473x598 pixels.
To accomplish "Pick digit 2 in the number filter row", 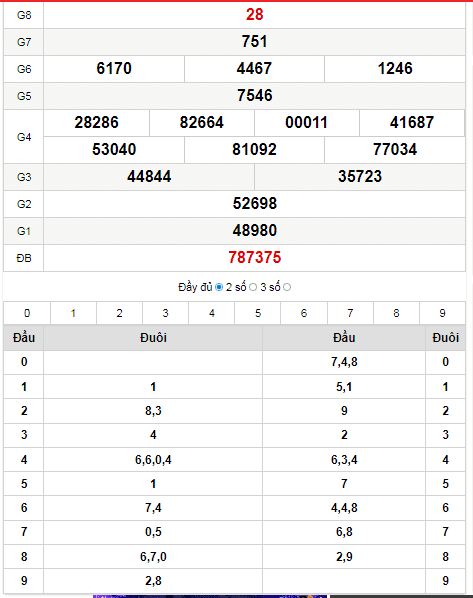I will pyautogui.click(x=119, y=313).
